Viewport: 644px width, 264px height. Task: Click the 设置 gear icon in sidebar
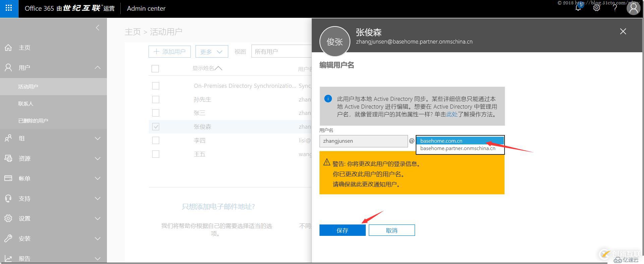8,218
